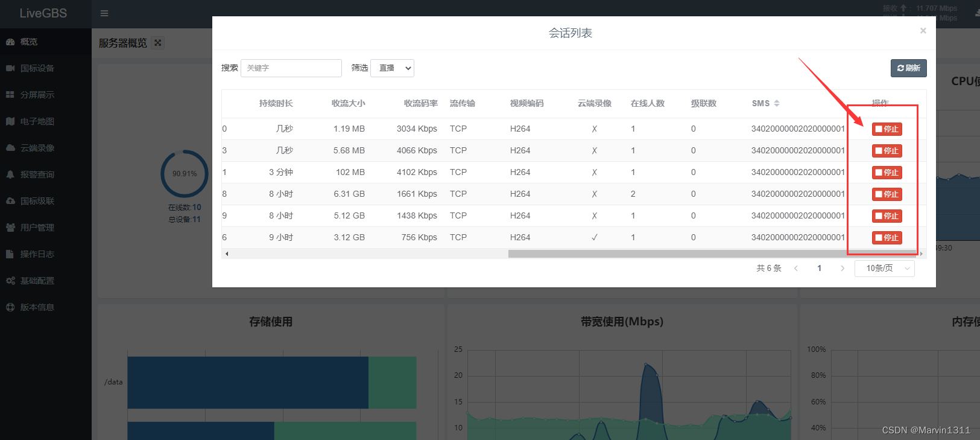Click the 1661 Kbps bitrate cell

pyautogui.click(x=417, y=194)
